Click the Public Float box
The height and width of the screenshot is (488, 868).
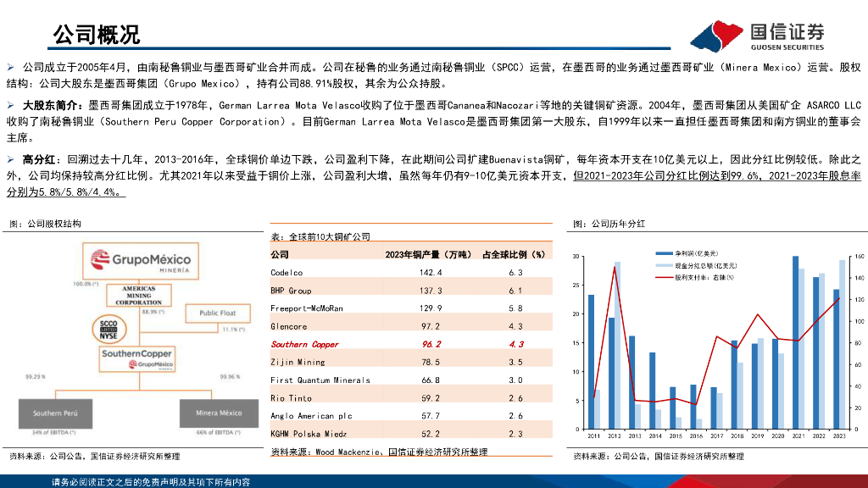218,313
